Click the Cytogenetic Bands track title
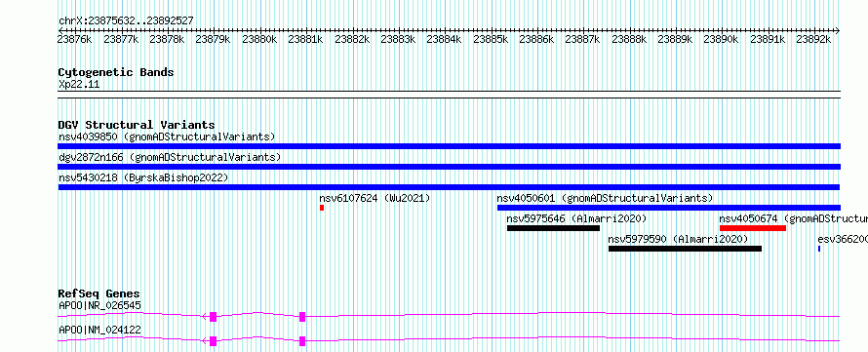This screenshot has height=352, width=868. (116, 72)
